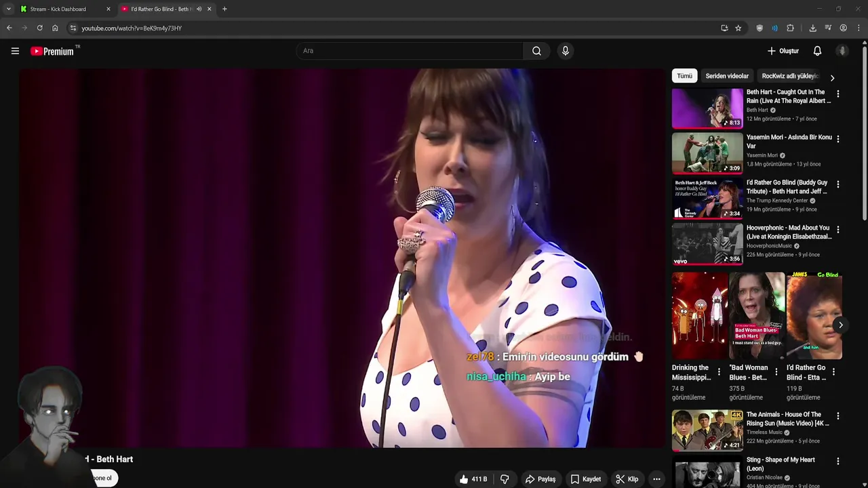The width and height of the screenshot is (868, 488).
Task: Open House Of The Rising Sun thumbnail
Action: point(707,430)
